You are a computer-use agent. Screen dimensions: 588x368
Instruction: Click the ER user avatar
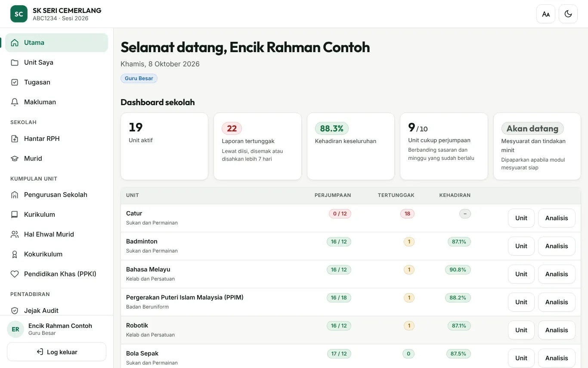[x=15, y=329]
